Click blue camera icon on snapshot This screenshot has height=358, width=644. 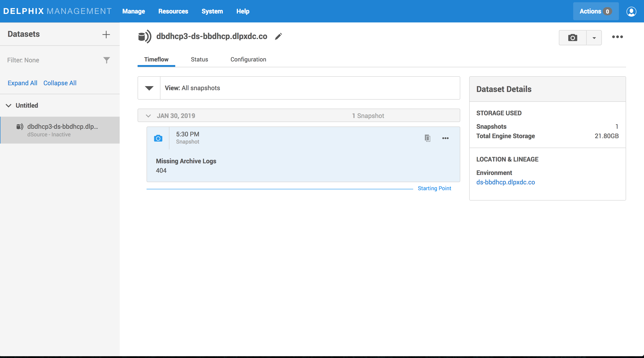pos(158,138)
